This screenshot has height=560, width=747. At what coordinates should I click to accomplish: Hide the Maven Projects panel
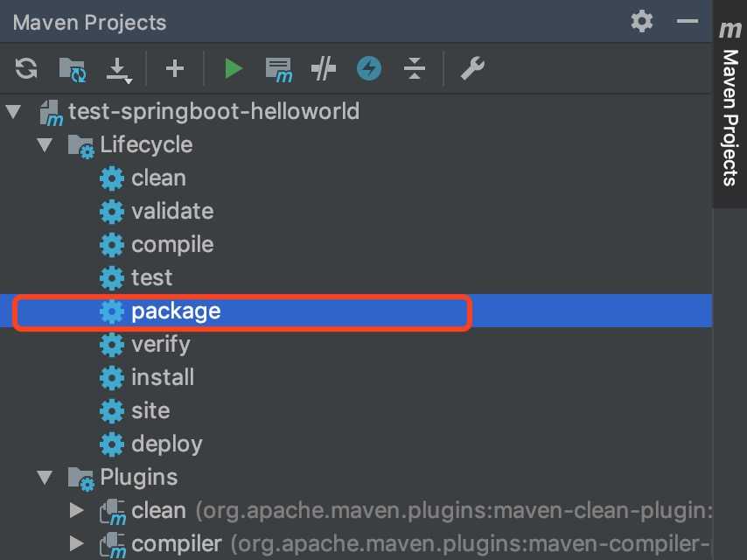688,21
